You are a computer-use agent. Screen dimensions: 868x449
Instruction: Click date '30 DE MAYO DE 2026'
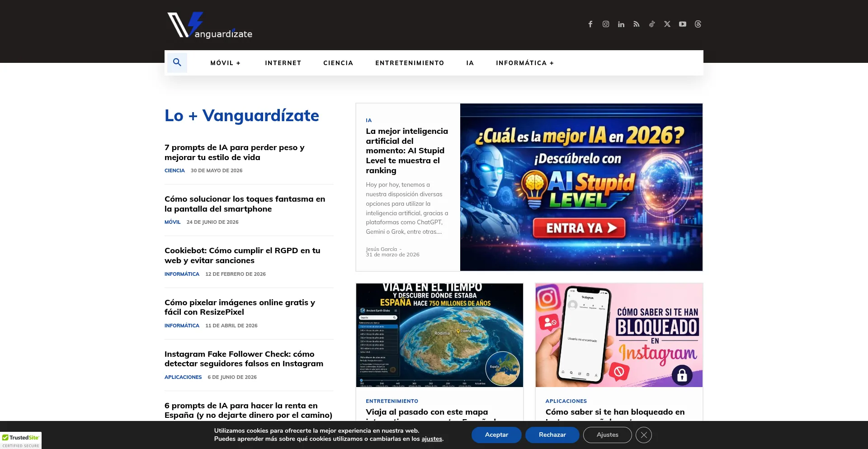[x=217, y=170]
